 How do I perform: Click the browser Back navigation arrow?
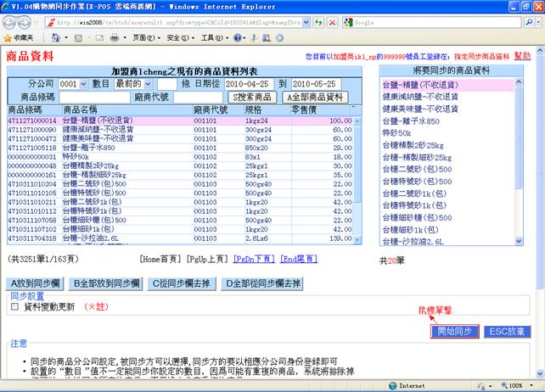click(x=11, y=22)
